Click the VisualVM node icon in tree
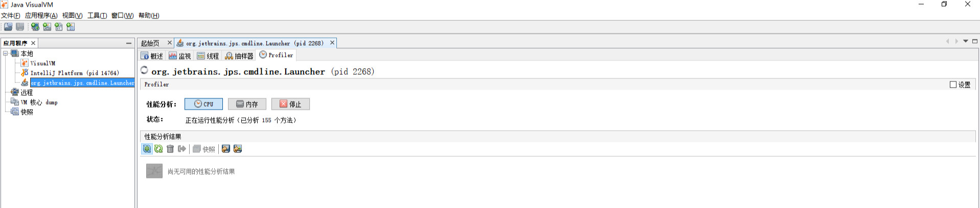The height and width of the screenshot is (208, 980). click(x=25, y=63)
